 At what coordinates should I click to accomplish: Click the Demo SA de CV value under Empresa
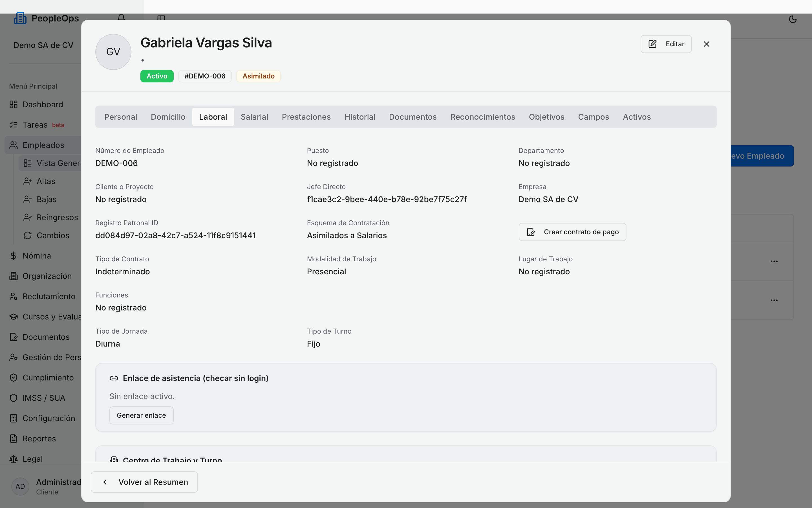pos(549,200)
